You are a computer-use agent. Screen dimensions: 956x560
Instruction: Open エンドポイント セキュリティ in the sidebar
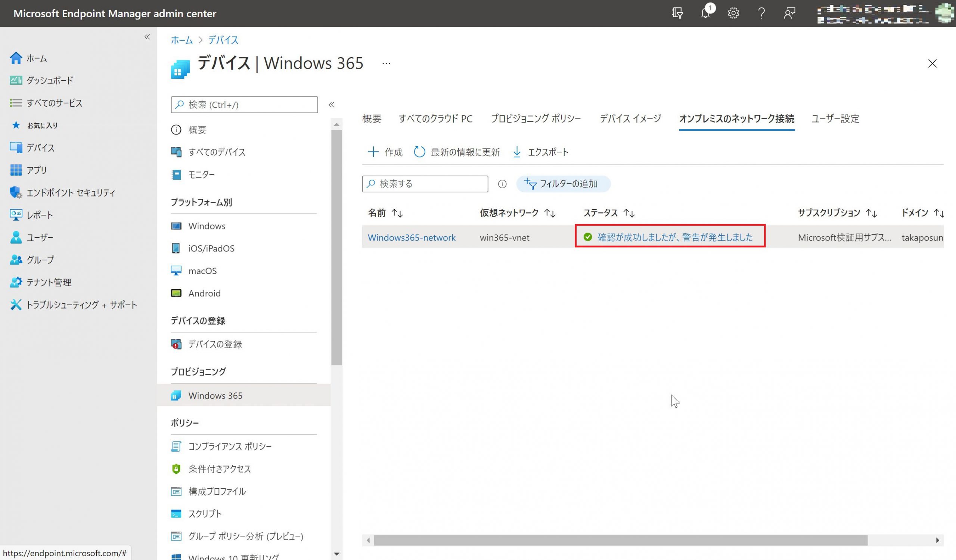[x=71, y=193]
